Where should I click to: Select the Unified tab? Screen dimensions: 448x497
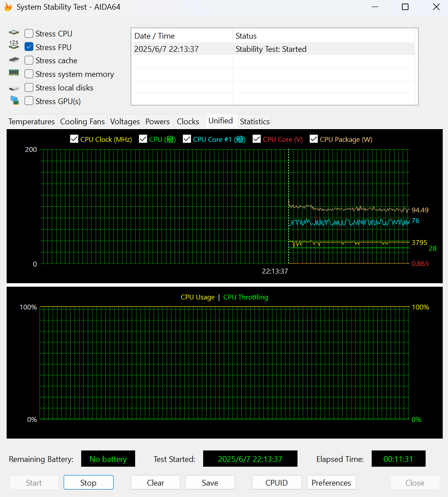[221, 121]
